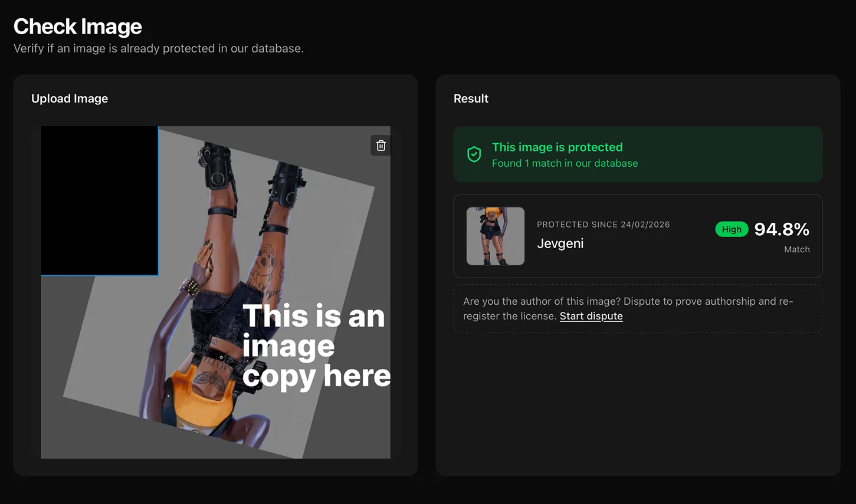The image size is (856, 504).
Task: Delete the uploaded image with trash icon
Action: pos(381,146)
